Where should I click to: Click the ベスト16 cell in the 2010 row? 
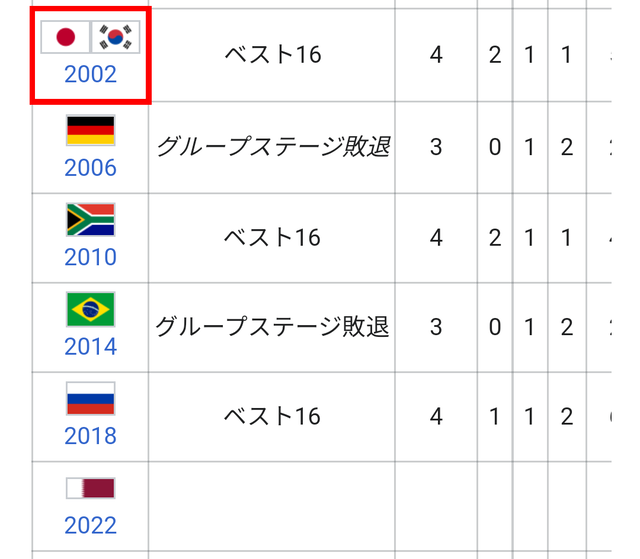tap(272, 237)
